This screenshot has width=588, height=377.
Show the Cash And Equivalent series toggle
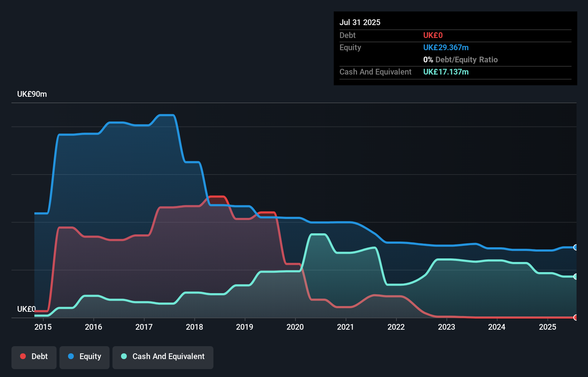163,356
